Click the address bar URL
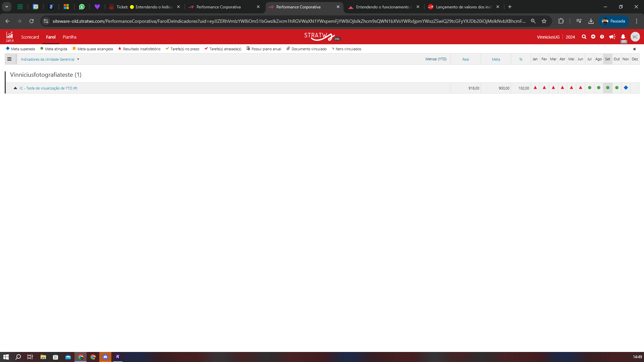This screenshot has width=644, height=362. click(x=289, y=21)
